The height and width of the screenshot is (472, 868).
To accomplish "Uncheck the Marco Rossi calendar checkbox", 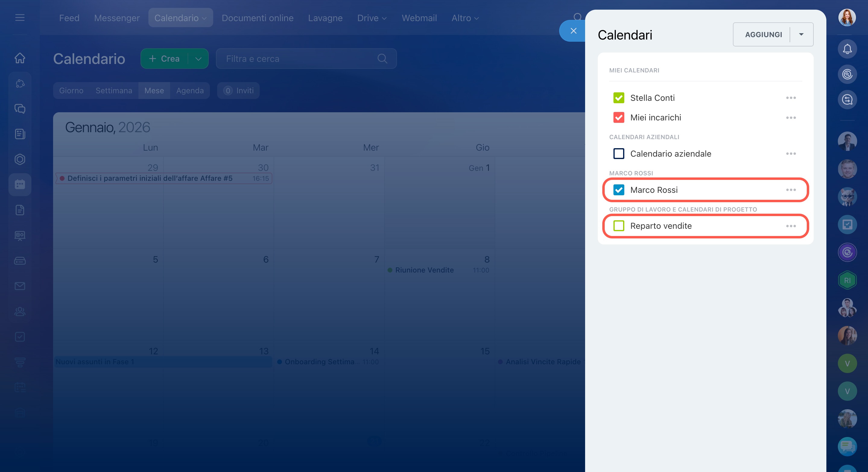I will 619,190.
